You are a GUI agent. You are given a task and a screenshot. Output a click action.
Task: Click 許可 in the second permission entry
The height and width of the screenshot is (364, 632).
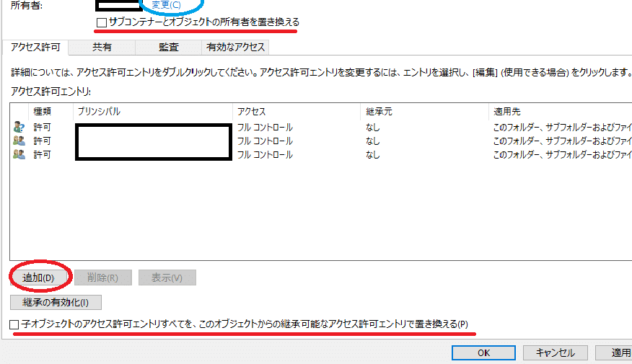[42, 141]
